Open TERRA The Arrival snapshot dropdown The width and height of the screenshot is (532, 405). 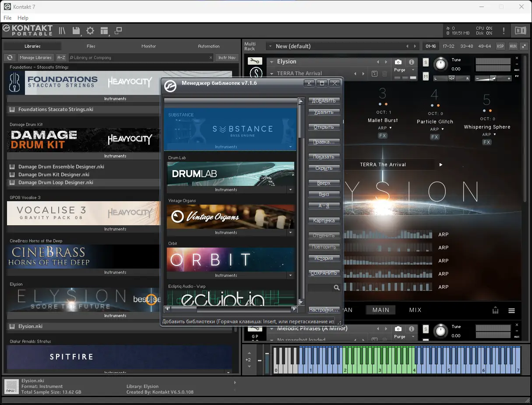271,73
